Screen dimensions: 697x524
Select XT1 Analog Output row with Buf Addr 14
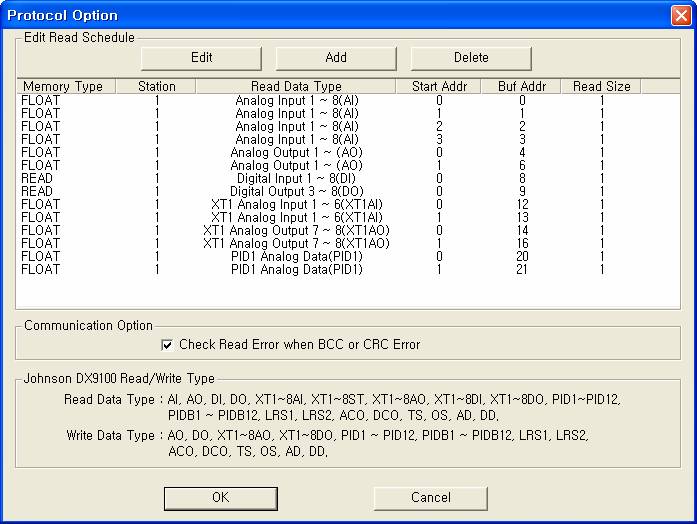click(295, 230)
